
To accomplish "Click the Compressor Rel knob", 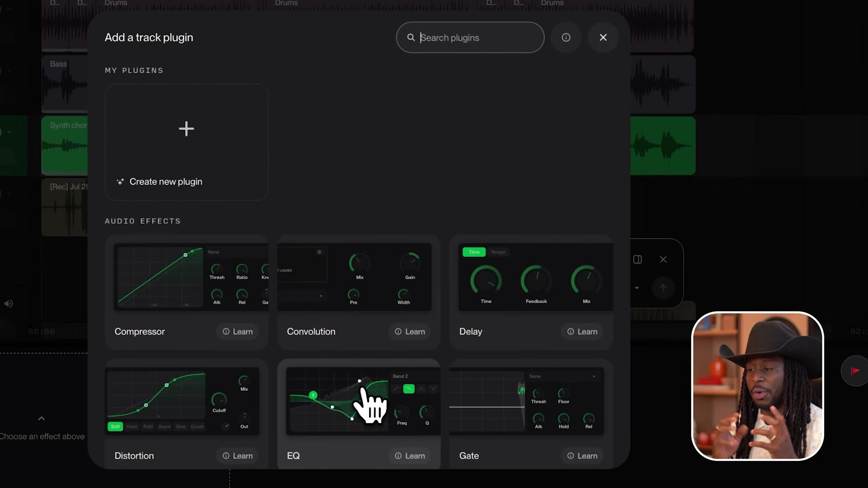I will click(x=242, y=294).
